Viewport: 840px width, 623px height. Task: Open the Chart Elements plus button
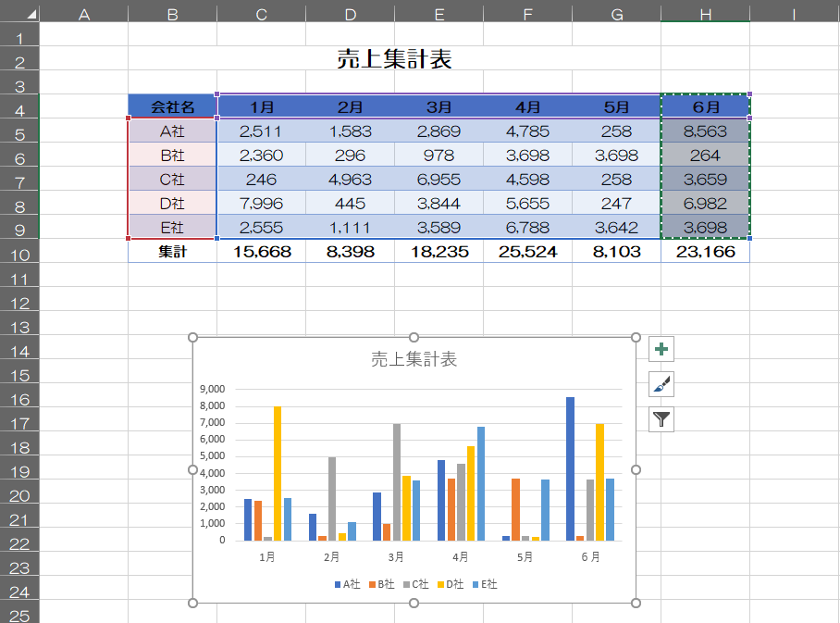coord(661,349)
